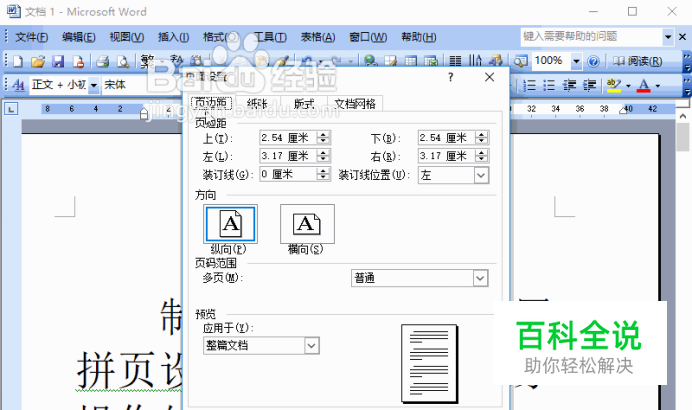The height and width of the screenshot is (410, 692).
Task: Open 窗口 menu
Action: 368,37
